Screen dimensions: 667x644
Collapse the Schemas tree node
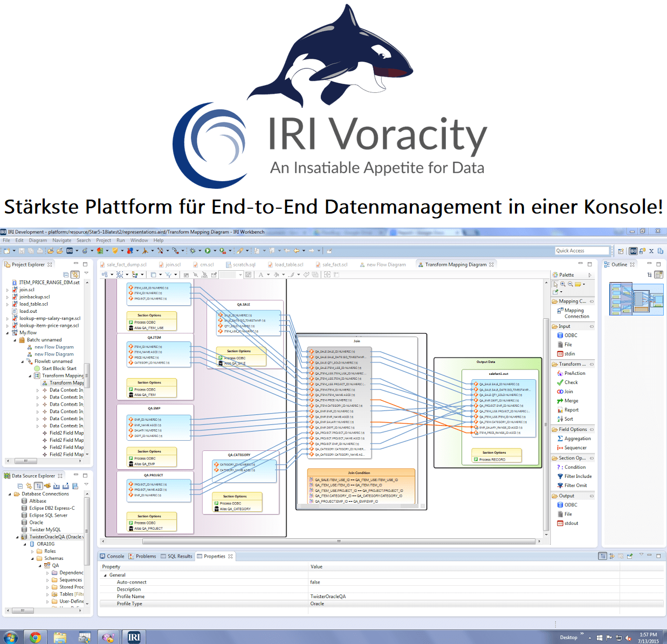coord(32,558)
